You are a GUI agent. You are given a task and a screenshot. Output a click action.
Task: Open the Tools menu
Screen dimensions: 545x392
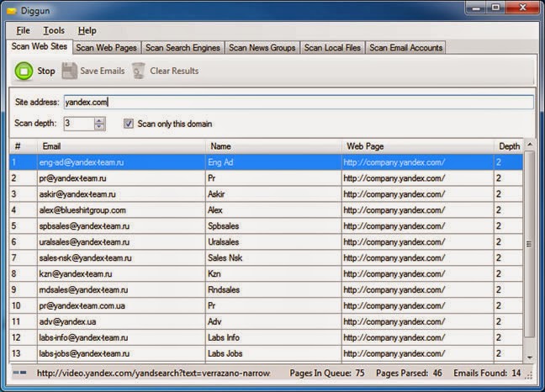point(54,30)
